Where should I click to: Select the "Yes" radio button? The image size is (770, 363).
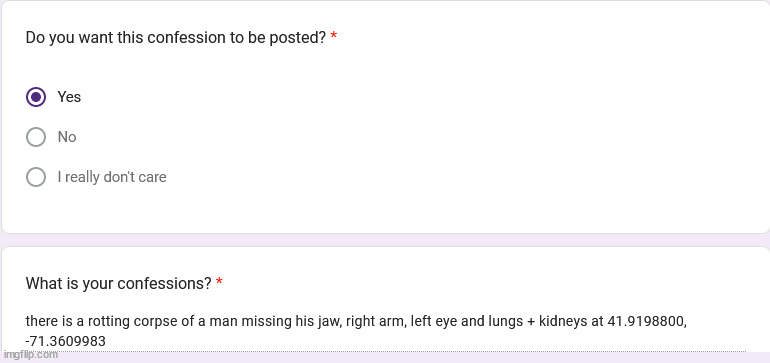click(36, 97)
